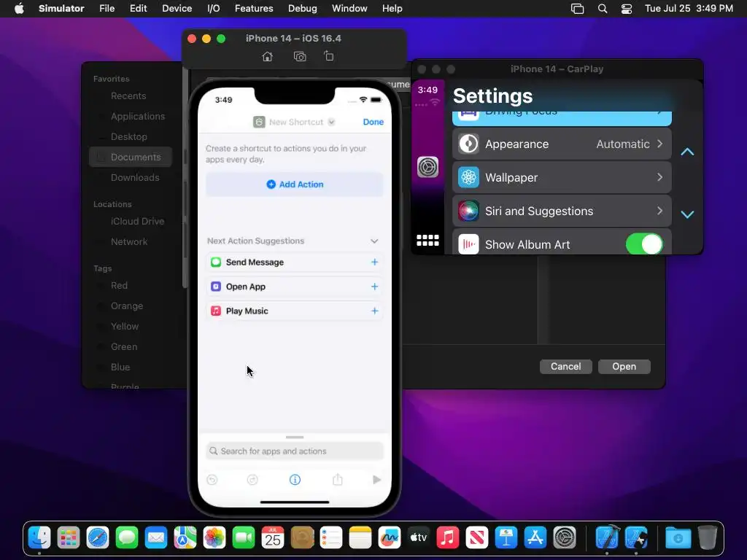Open Xcode from the Dock
The image size is (747, 560).
click(608, 538)
